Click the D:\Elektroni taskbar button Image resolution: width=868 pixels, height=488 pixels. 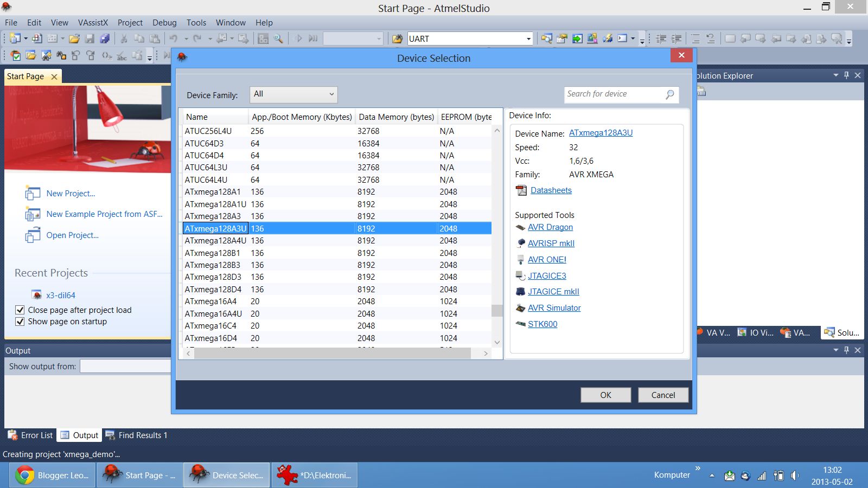coord(315,476)
